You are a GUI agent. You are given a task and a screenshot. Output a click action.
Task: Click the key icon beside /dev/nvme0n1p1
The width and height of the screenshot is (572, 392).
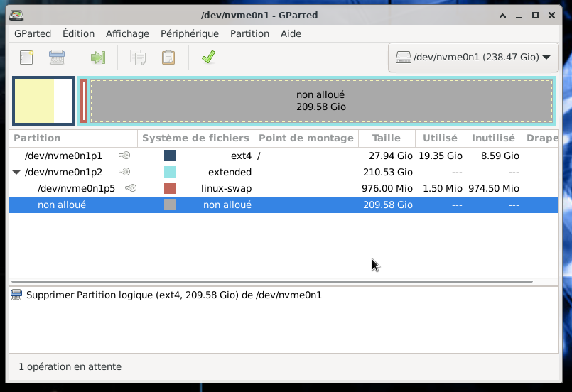[124, 156]
